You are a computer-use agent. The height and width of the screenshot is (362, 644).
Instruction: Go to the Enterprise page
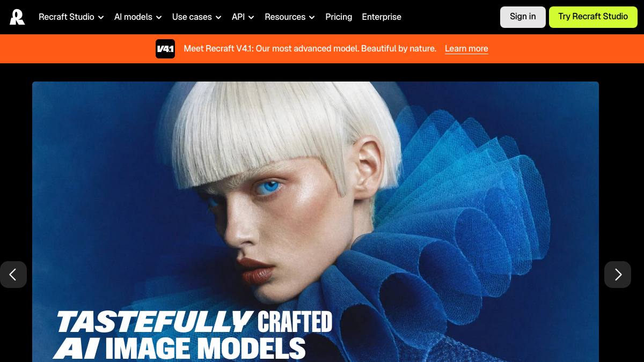tap(382, 17)
